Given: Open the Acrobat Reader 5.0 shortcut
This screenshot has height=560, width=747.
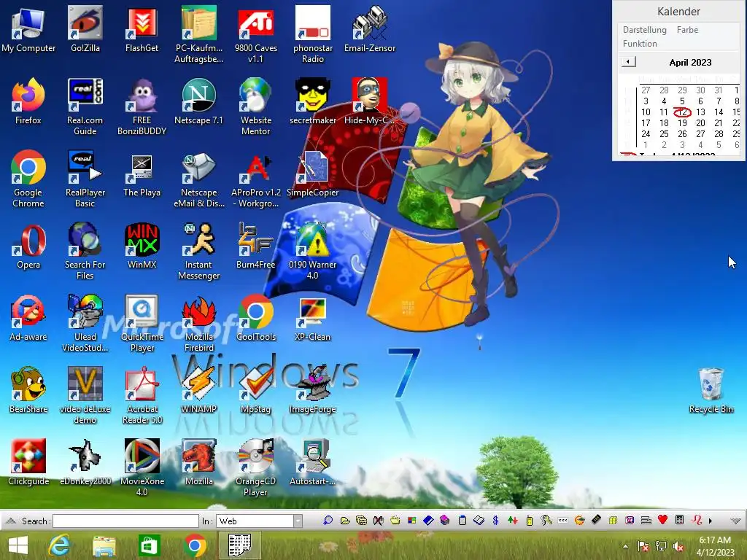Looking at the screenshot, I should click(x=142, y=396).
